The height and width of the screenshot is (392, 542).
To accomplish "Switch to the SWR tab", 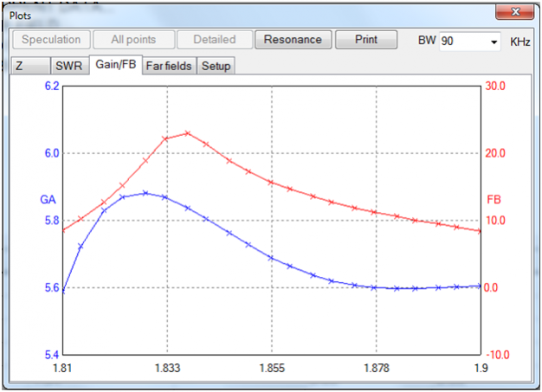I will (x=68, y=66).
